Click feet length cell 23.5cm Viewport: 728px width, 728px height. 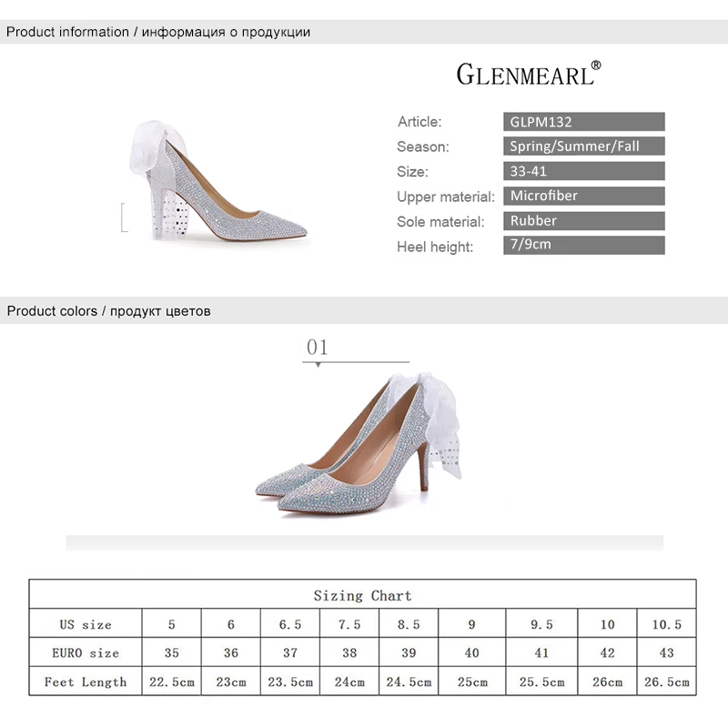point(290,682)
